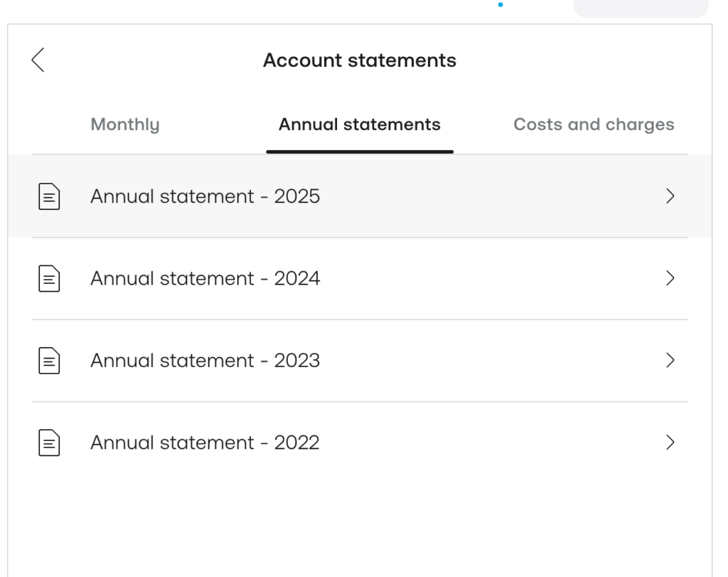Click the Account statements page title
Image resolution: width=728 pixels, height=577 pixels.
click(x=360, y=60)
